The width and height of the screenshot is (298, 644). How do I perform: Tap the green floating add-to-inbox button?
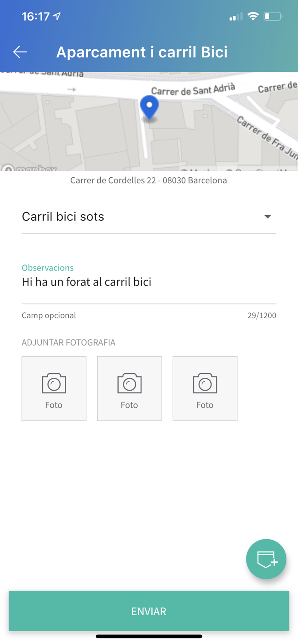(266, 559)
